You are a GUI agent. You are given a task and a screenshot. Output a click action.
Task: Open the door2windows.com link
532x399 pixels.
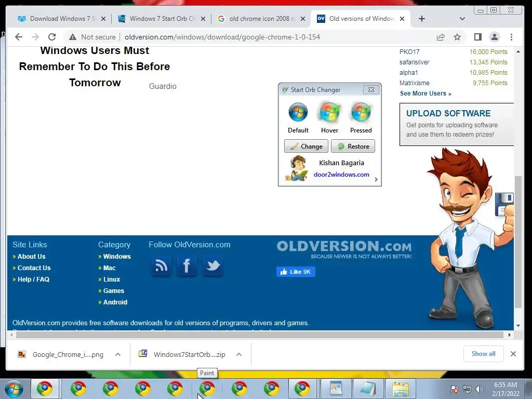click(x=341, y=175)
